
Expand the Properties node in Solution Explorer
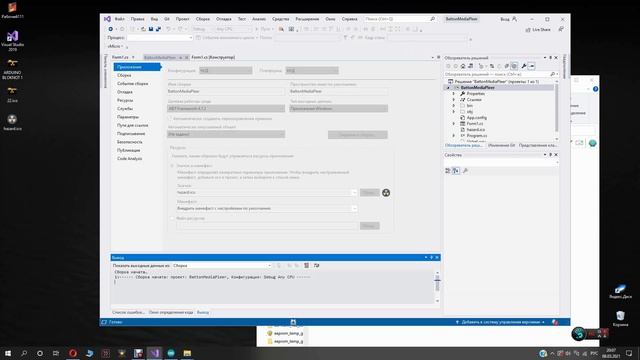[453, 94]
